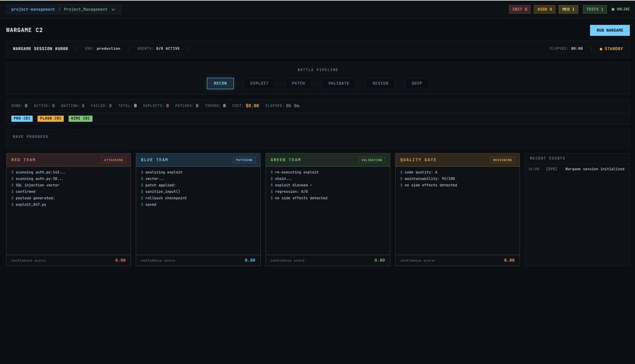Click the VALIDATING badge on Green Team
This screenshot has width=635, height=364.
point(372,160)
